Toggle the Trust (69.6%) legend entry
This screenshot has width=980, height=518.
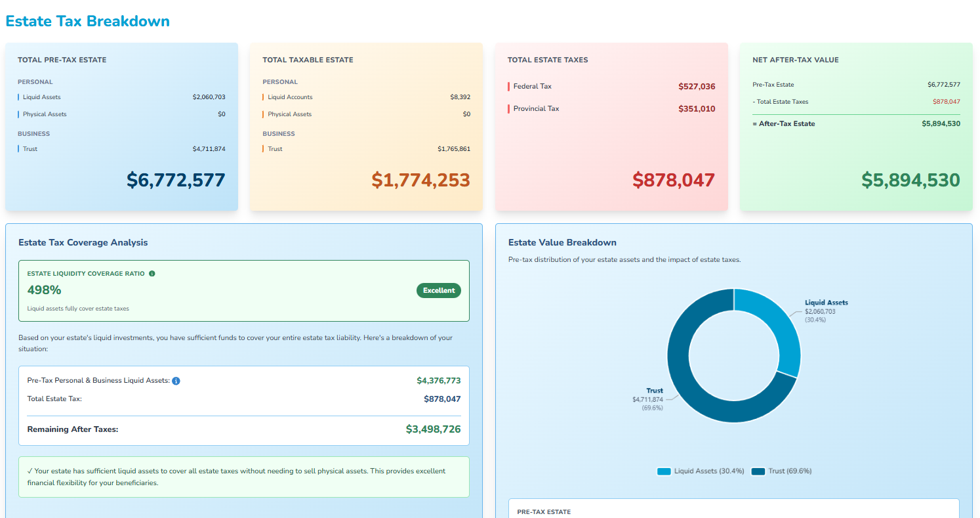782,471
